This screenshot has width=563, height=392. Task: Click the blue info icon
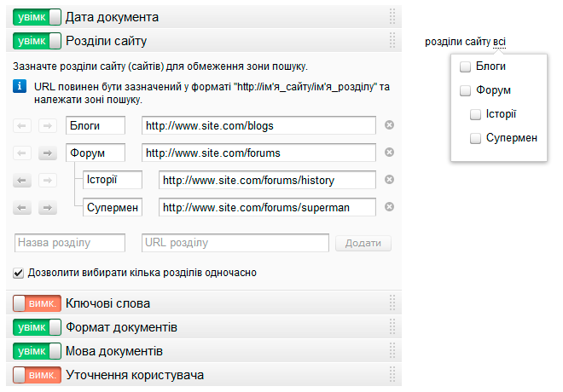tap(20, 87)
